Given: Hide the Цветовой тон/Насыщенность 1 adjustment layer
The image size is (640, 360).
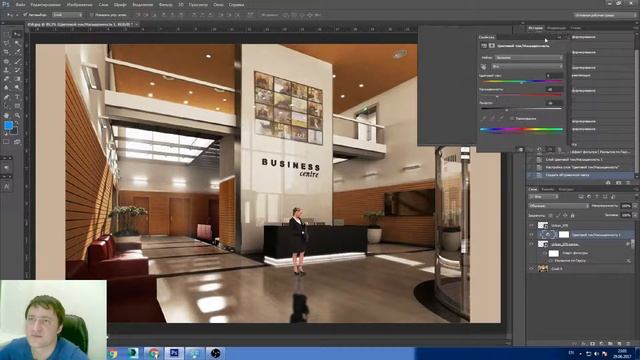Looking at the screenshot, I should (x=531, y=235).
